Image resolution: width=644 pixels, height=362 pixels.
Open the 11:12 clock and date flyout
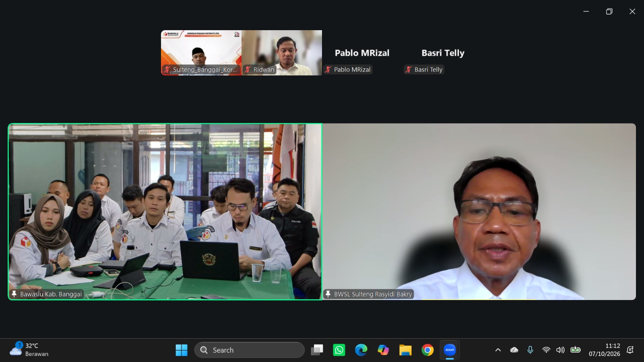click(605, 350)
